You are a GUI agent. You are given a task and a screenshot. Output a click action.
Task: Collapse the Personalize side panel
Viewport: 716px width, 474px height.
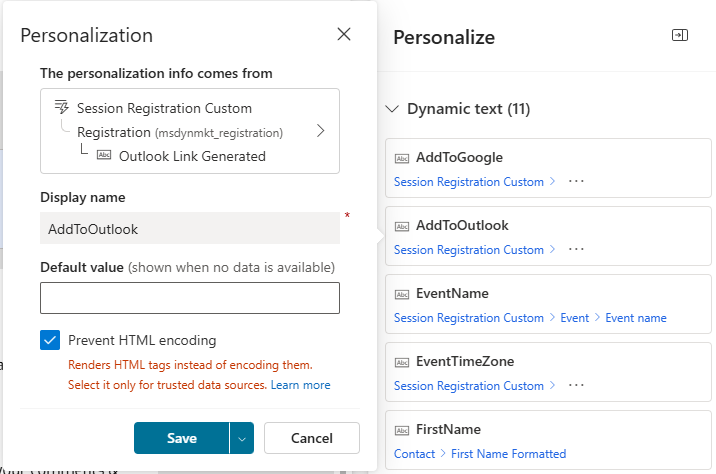coord(680,36)
